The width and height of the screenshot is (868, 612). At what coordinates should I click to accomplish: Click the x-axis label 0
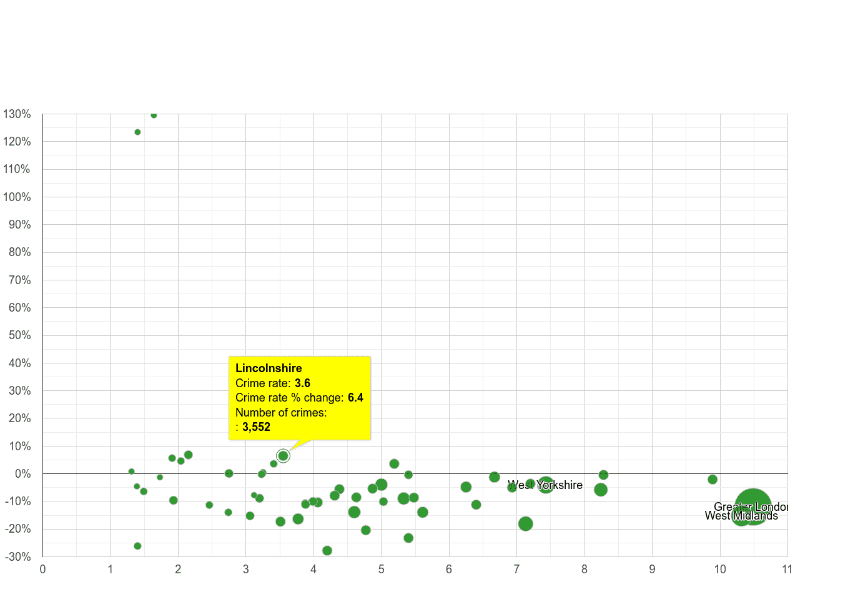click(x=42, y=570)
